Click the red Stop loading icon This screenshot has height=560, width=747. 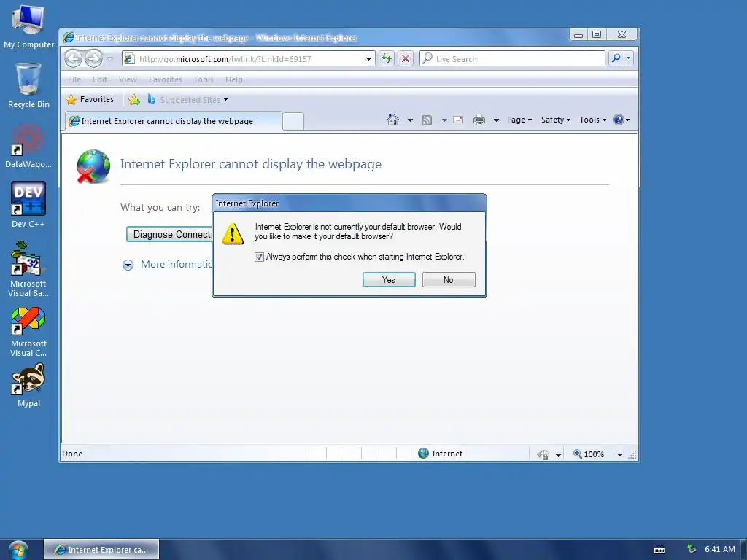tap(406, 58)
